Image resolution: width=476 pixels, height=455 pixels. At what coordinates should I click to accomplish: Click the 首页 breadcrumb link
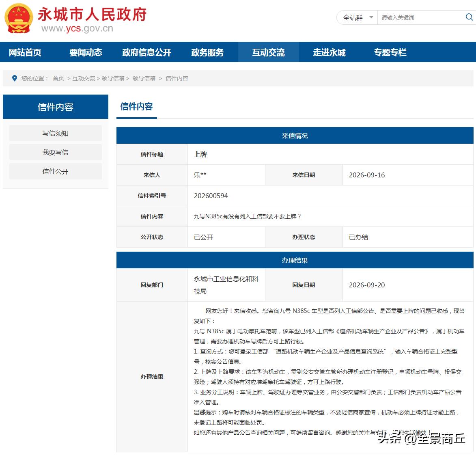point(58,78)
